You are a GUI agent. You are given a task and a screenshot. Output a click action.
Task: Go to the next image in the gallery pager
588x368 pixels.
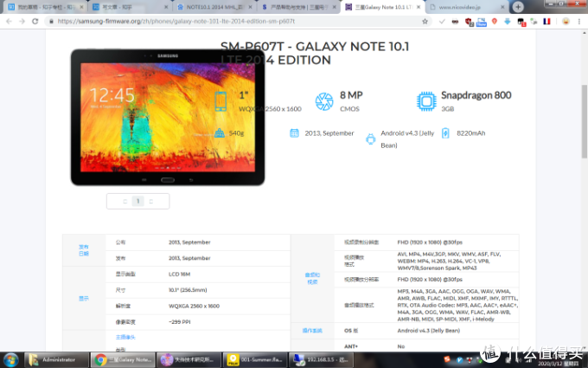(x=151, y=201)
